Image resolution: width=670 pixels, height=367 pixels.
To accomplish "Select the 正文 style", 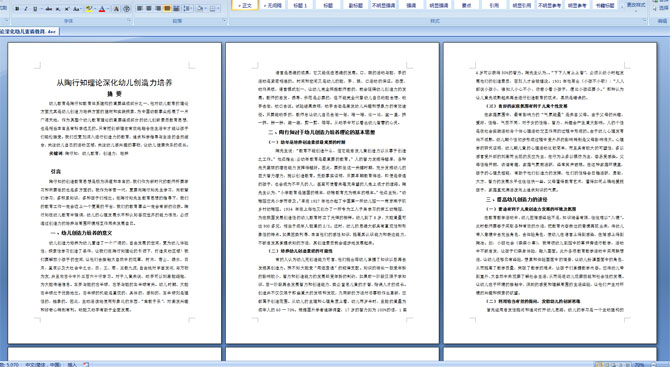I will click(245, 5).
